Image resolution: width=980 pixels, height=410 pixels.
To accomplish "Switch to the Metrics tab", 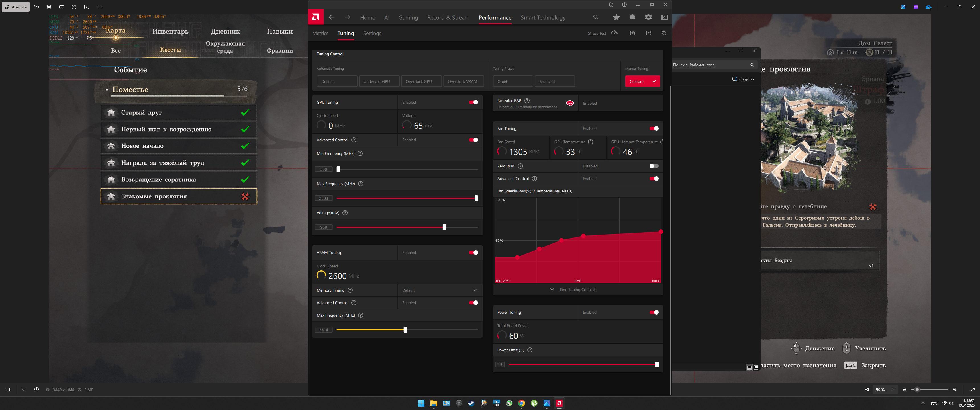I will click(320, 34).
